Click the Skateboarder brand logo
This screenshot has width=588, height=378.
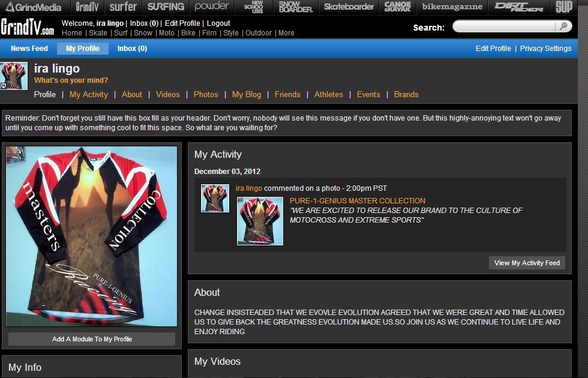[349, 7]
